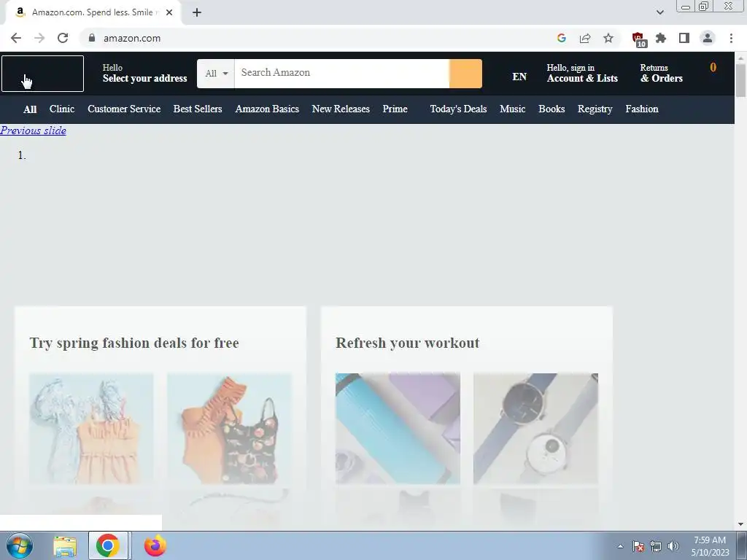This screenshot has height=560, width=747.
Task: Open the Google icon in address bar
Action: pos(562,38)
